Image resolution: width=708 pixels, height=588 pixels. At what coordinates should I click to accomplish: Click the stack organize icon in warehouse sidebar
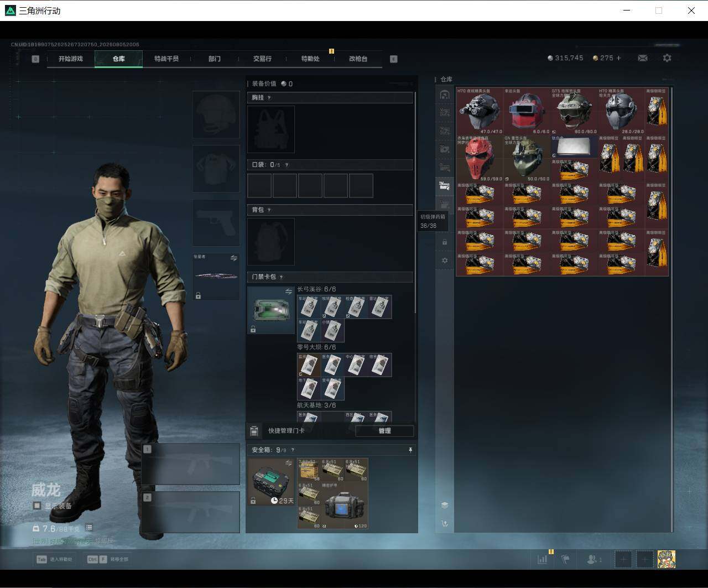click(x=445, y=505)
